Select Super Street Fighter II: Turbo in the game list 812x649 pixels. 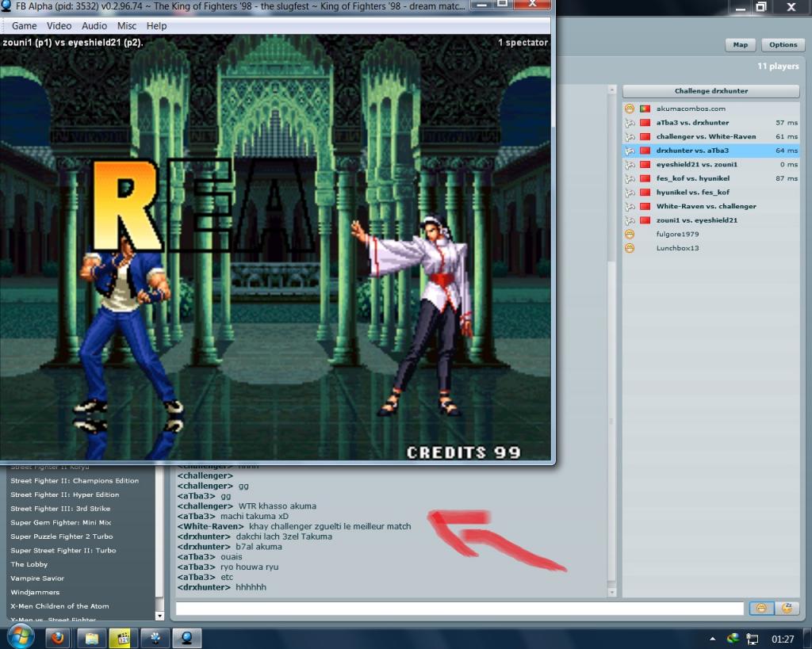coord(63,551)
